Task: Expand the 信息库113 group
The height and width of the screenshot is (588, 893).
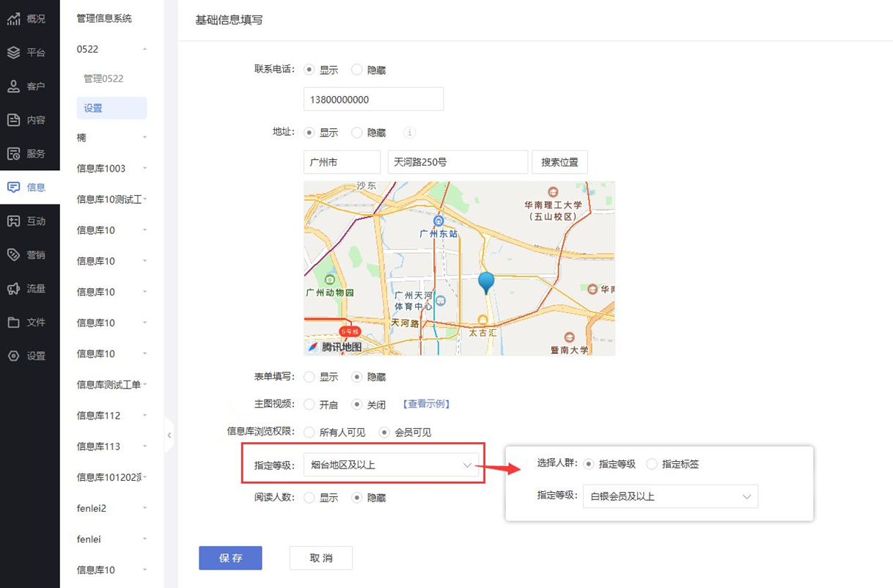Action: (144, 446)
